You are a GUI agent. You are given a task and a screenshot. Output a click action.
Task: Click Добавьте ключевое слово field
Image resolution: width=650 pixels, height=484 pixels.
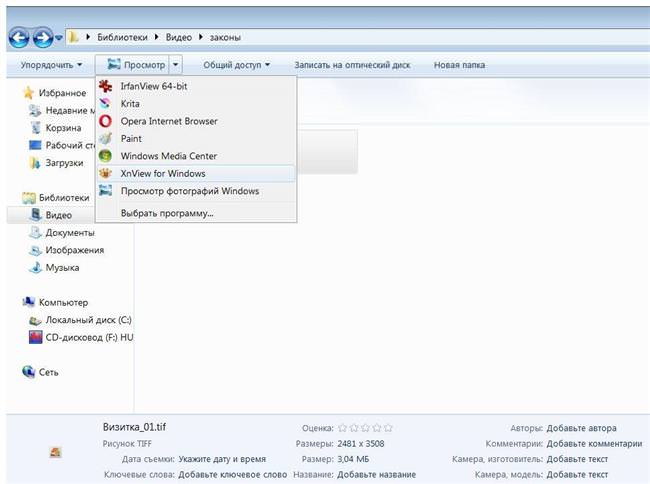232,474
